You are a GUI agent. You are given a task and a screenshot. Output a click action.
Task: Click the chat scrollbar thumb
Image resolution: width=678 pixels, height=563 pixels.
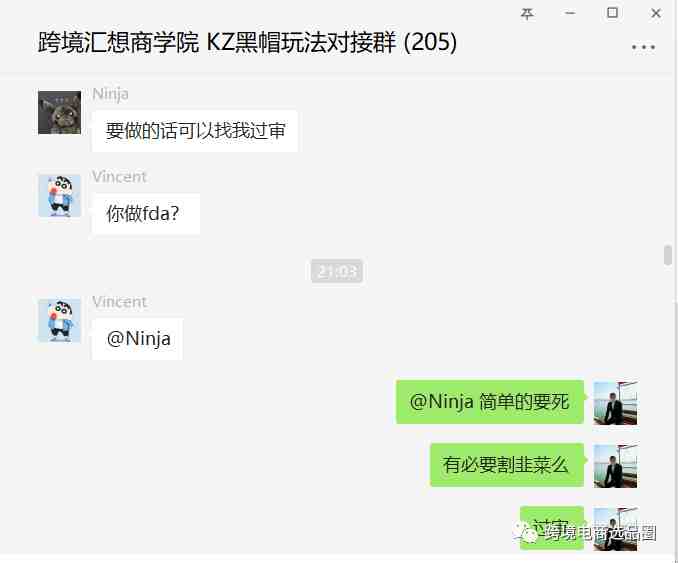click(668, 255)
